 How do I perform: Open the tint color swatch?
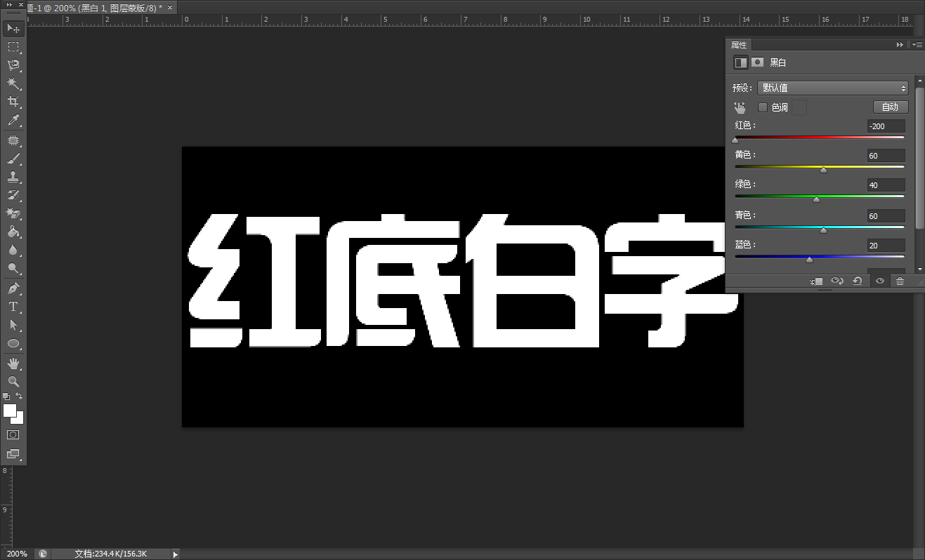[x=799, y=107]
